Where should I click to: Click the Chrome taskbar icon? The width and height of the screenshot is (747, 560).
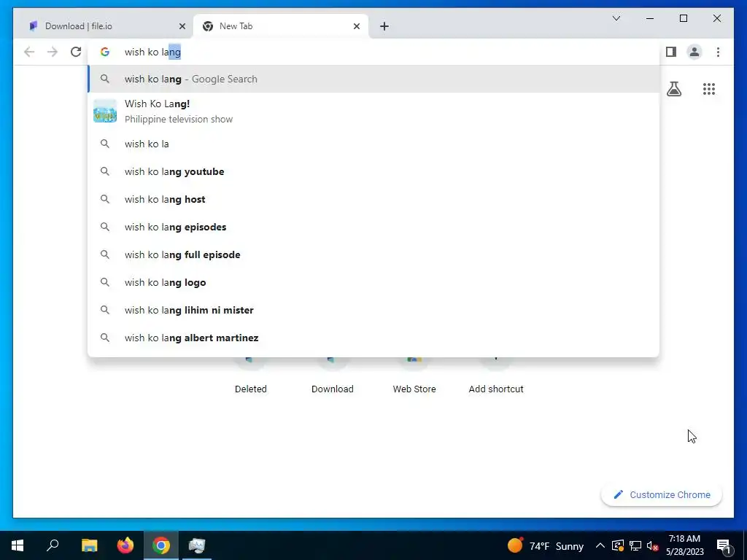coord(161,545)
